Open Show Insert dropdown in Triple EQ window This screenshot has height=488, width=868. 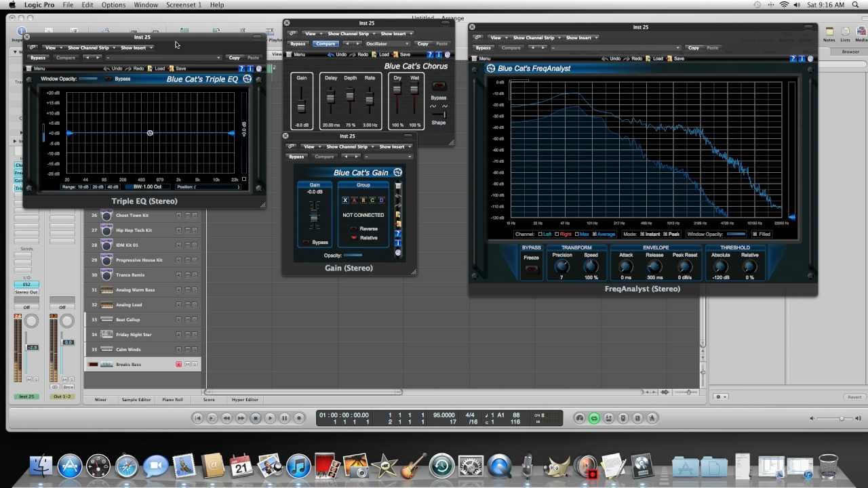[x=136, y=47]
